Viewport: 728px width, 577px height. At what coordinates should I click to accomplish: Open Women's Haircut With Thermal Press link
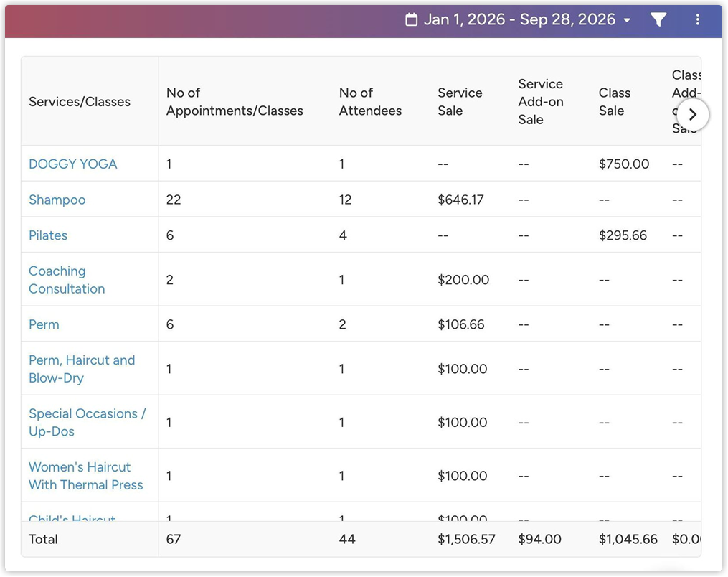click(x=86, y=476)
